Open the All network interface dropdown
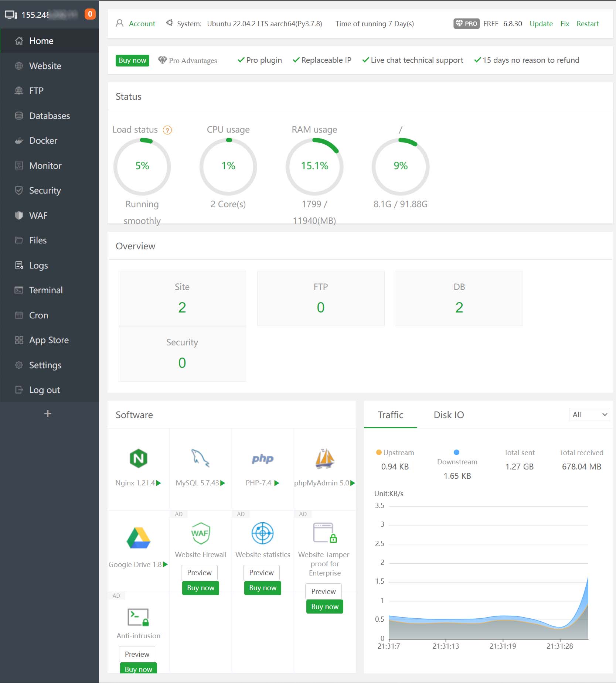This screenshot has height=683, width=616. [589, 414]
